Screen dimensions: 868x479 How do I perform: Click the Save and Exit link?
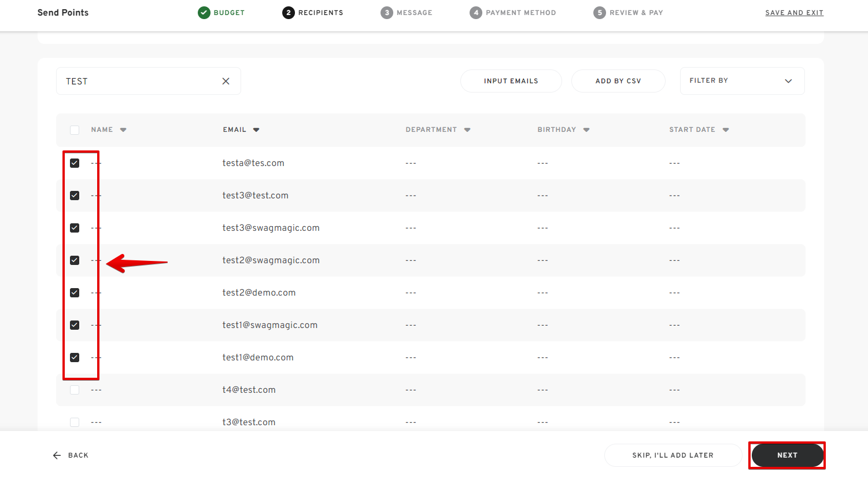tap(794, 13)
